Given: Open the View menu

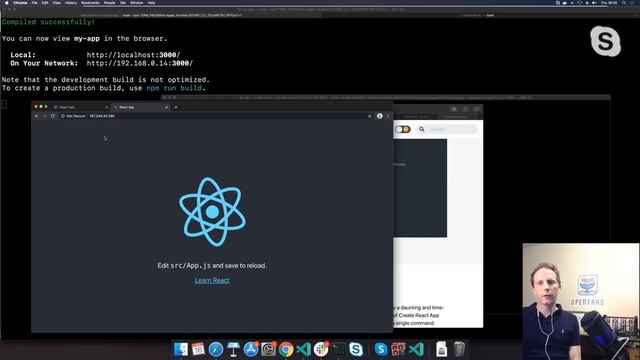Looking at the screenshot, I should click(x=57, y=2).
